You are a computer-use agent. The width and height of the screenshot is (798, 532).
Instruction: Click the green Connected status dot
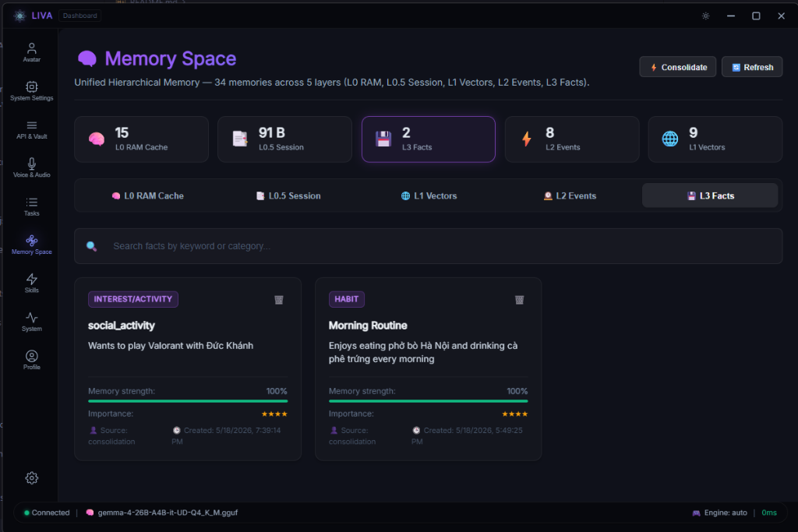coord(26,513)
